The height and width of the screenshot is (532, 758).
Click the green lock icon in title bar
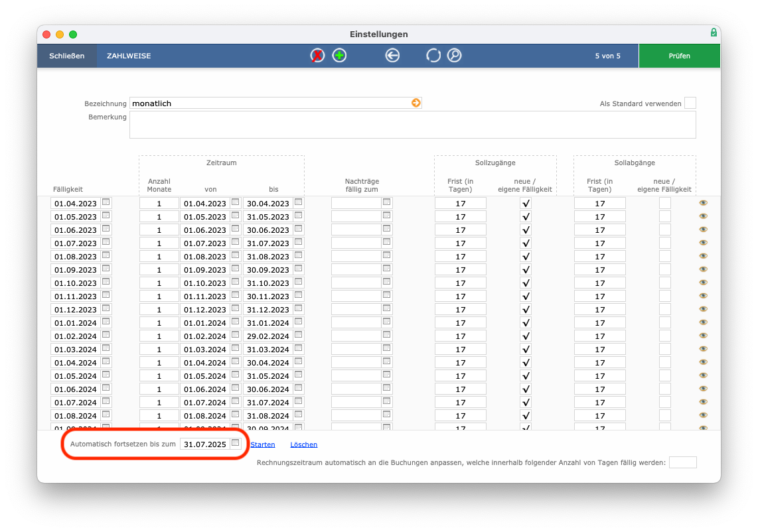coord(714,33)
